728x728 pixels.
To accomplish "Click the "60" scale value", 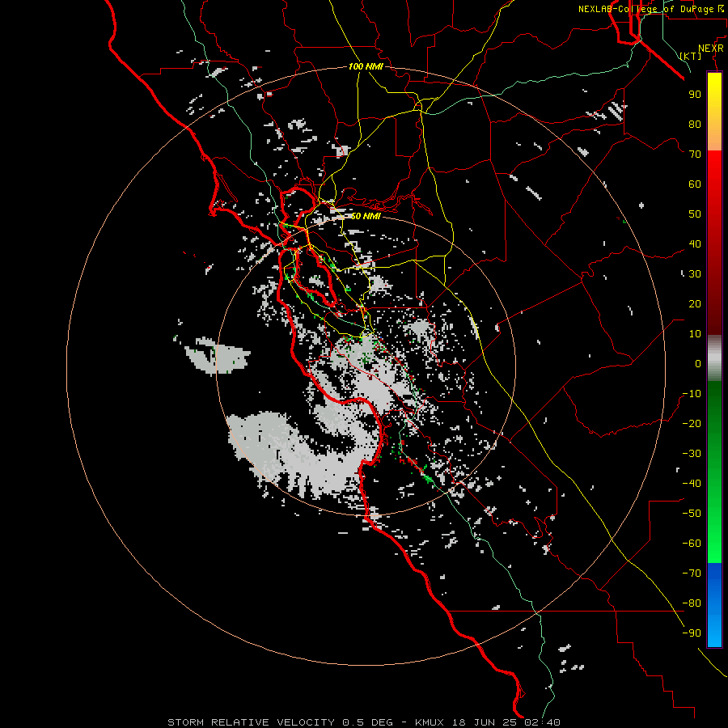I will (695, 184).
